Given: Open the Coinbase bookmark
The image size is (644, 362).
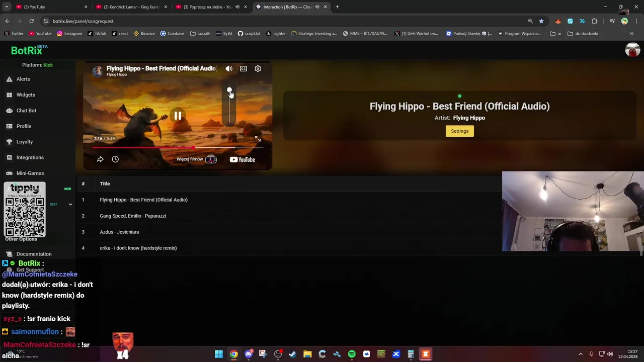Looking at the screenshot, I should (172, 34).
